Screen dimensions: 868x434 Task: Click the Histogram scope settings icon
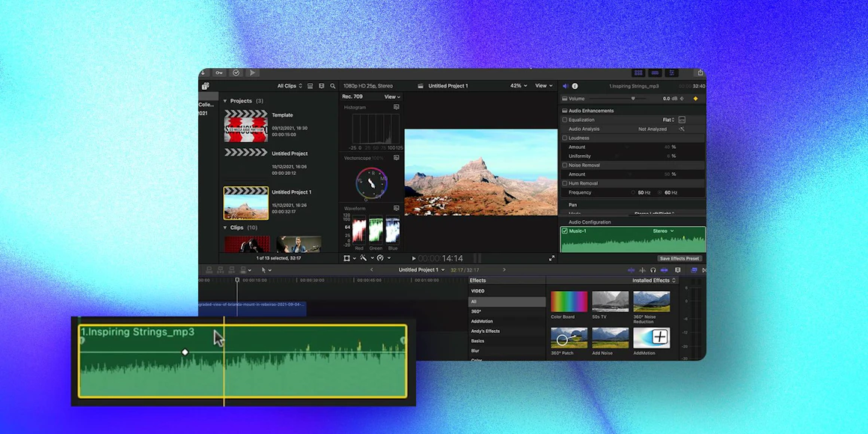point(397,107)
